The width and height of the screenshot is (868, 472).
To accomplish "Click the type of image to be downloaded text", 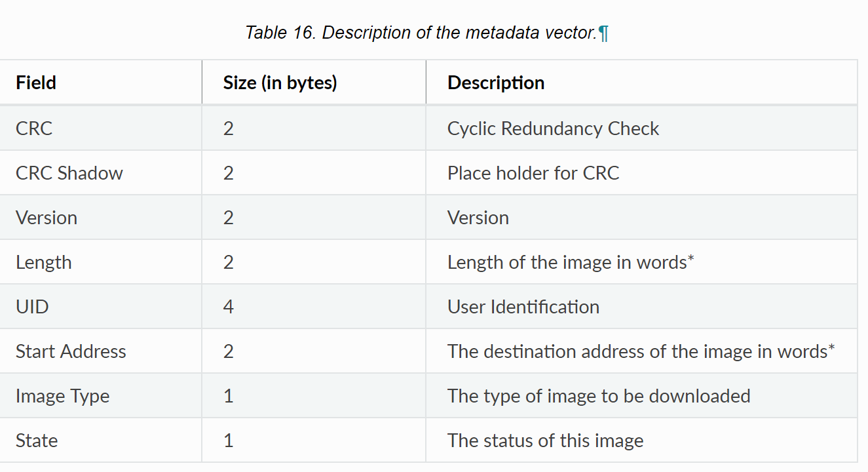I will pyautogui.click(x=599, y=396).
